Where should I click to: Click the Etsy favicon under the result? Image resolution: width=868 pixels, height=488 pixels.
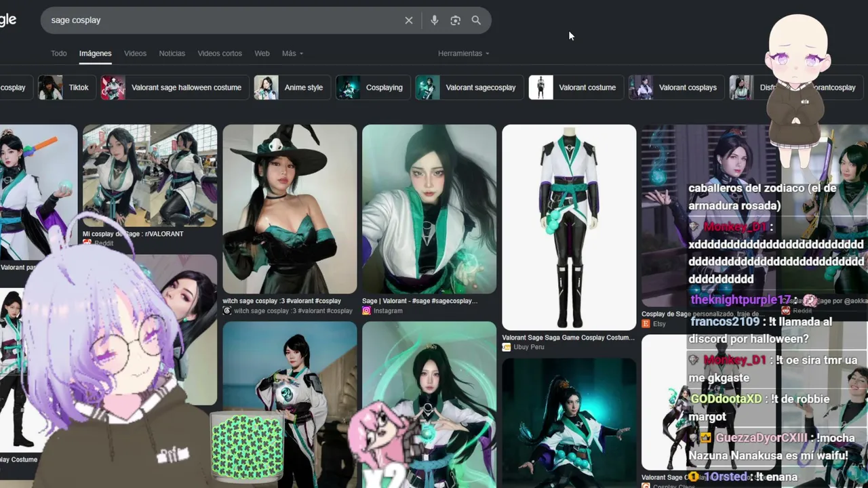coord(646,324)
